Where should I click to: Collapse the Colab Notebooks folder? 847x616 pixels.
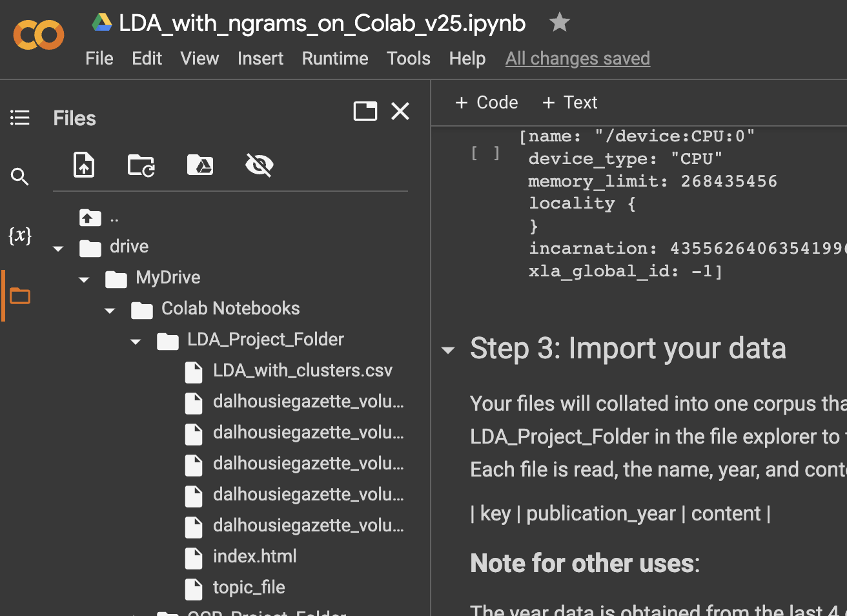[x=110, y=310]
